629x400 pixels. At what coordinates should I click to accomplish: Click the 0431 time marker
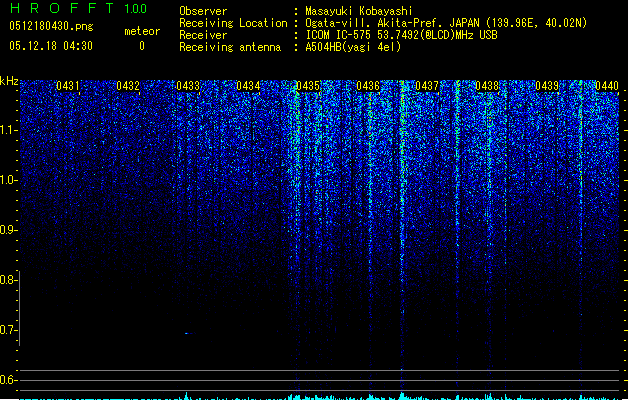coord(68,85)
